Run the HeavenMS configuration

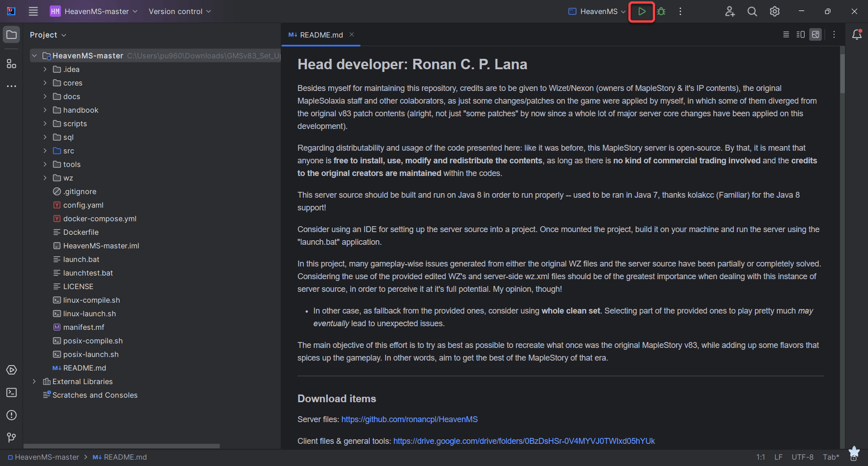642,12
